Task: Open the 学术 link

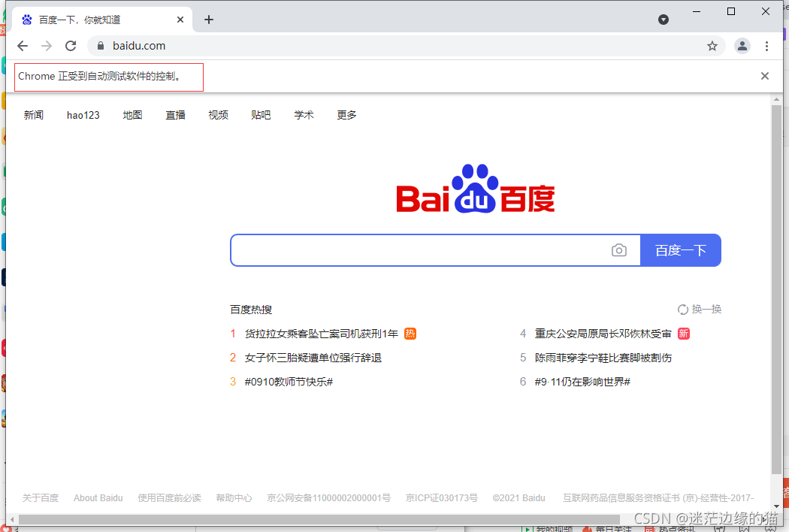Action: point(304,115)
